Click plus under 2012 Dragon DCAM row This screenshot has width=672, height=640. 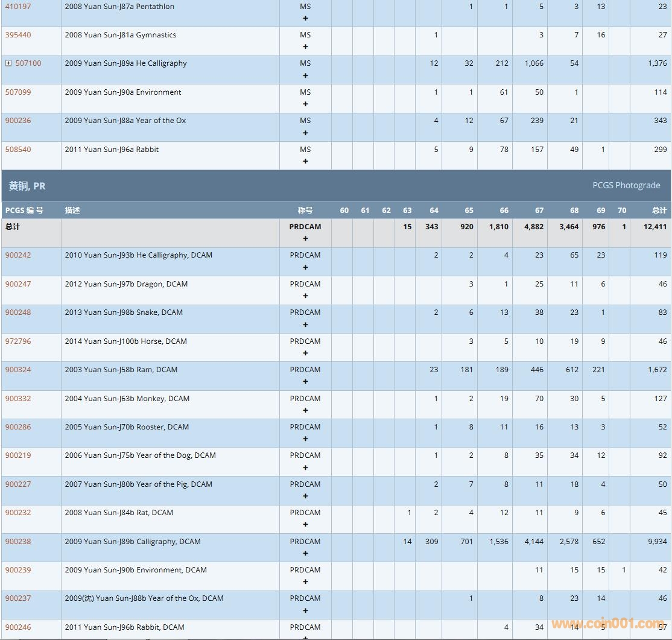point(305,296)
